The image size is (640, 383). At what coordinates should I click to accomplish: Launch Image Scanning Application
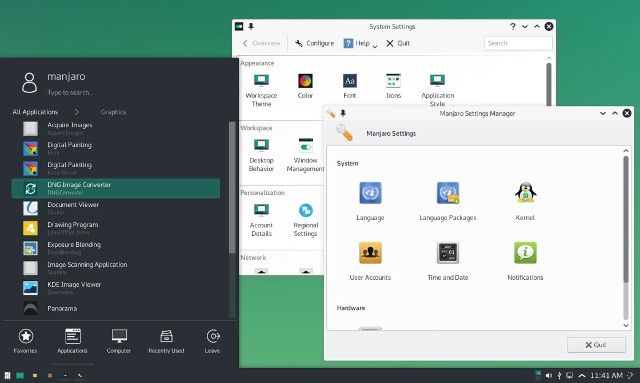(x=116, y=268)
